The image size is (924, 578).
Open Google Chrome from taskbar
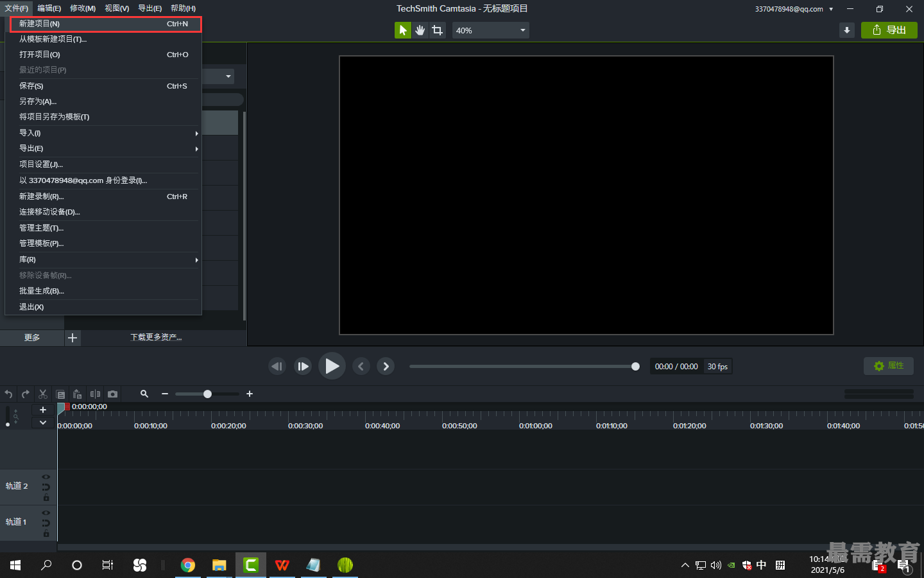(188, 565)
